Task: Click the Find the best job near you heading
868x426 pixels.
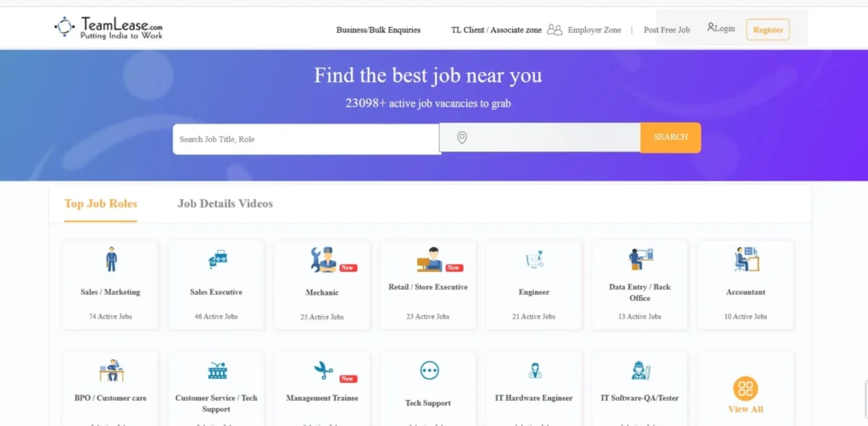Action: coord(428,75)
